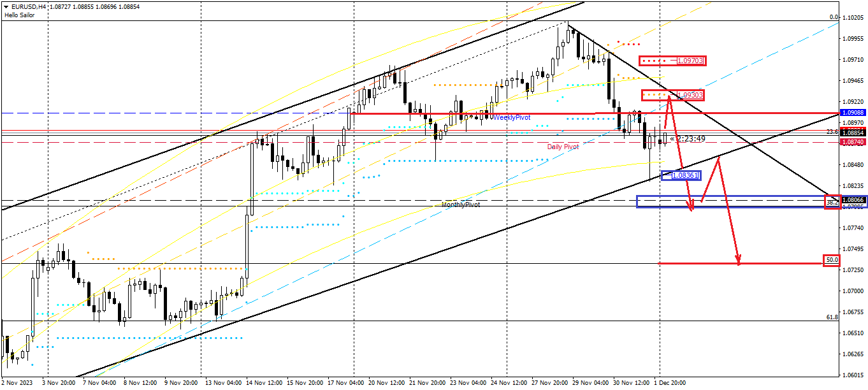
Task: Click the "15 Nov 20:00" time axis label
Action: (305, 384)
